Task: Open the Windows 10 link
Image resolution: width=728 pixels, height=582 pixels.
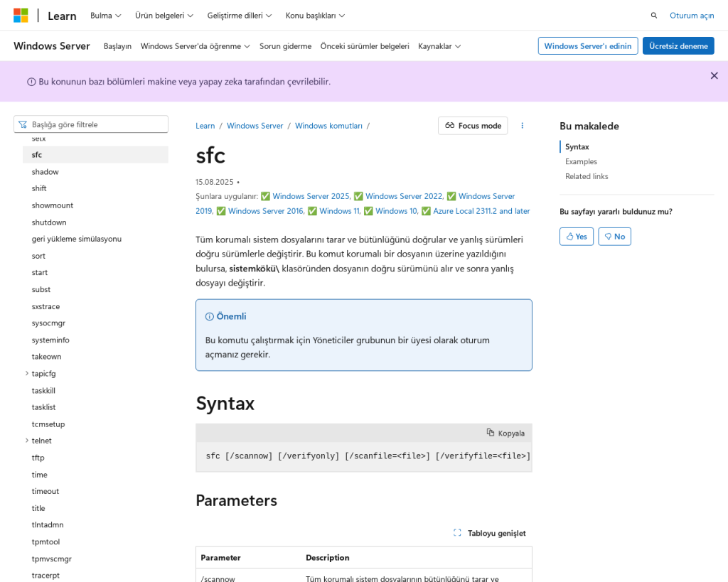Action: point(397,211)
